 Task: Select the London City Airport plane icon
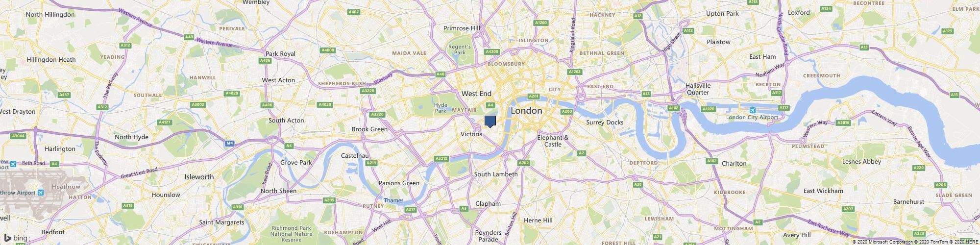pos(751,110)
